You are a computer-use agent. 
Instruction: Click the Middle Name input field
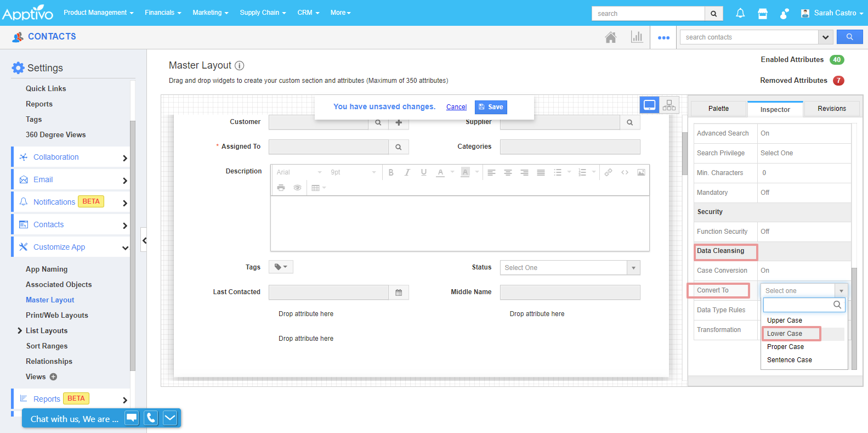click(570, 293)
